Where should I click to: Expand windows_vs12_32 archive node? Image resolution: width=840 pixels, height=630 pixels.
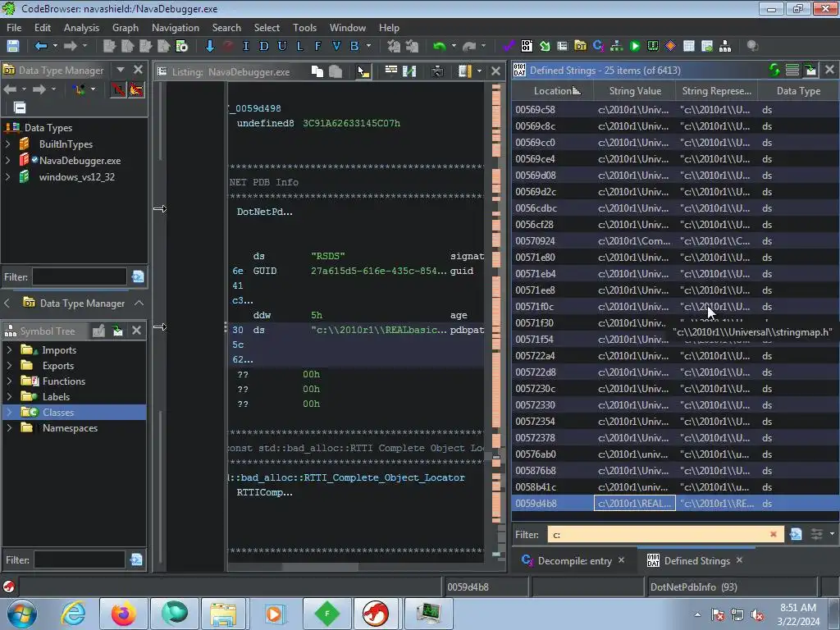8,177
